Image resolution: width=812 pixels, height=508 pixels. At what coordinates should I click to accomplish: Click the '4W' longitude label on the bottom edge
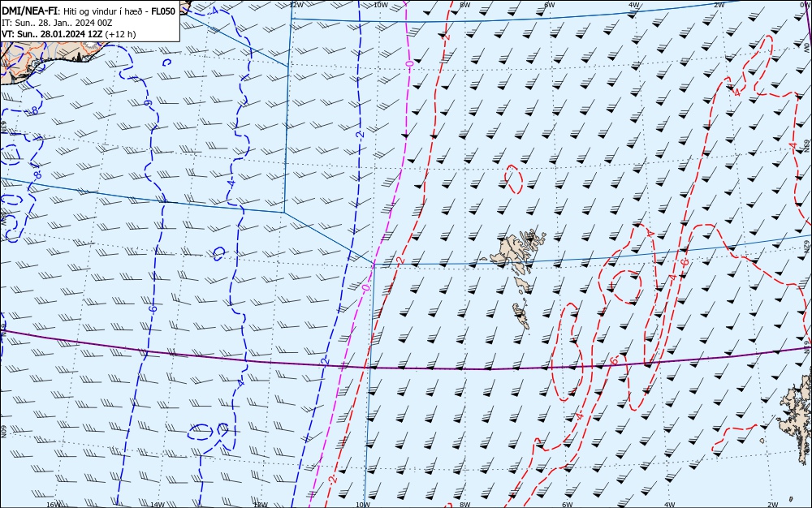(x=670, y=505)
